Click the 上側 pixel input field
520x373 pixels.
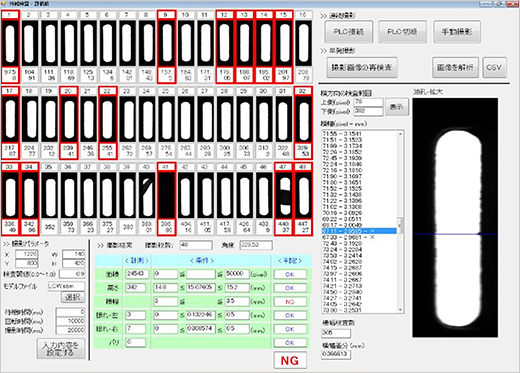(x=368, y=102)
